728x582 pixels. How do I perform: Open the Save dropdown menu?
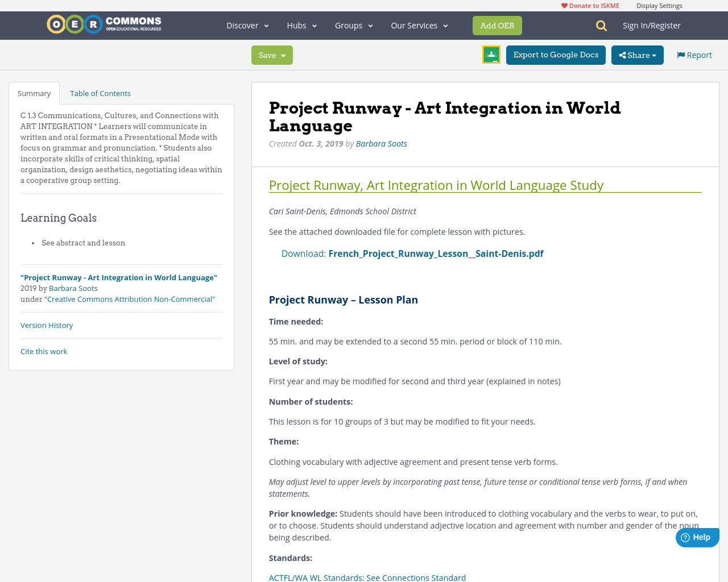click(x=271, y=54)
